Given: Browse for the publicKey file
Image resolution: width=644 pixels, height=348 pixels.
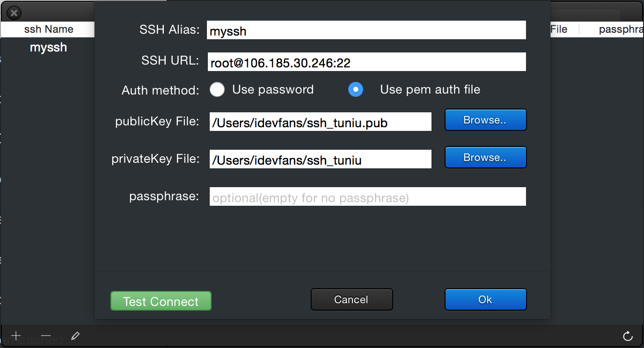Looking at the screenshot, I should click(485, 120).
